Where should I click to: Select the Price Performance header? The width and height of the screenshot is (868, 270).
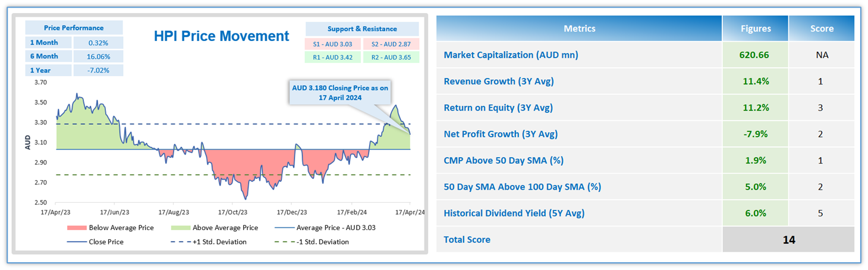tap(74, 28)
